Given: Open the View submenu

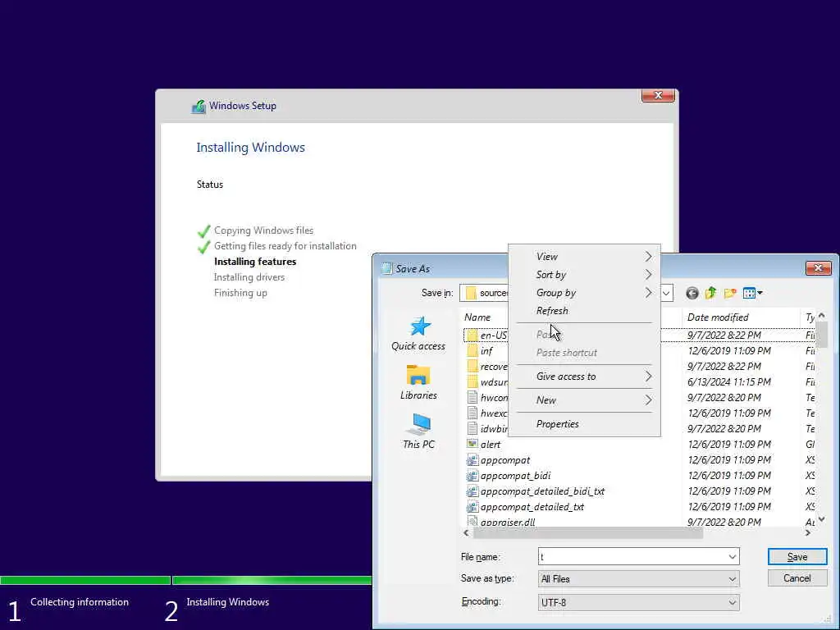Looking at the screenshot, I should (x=584, y=257).
